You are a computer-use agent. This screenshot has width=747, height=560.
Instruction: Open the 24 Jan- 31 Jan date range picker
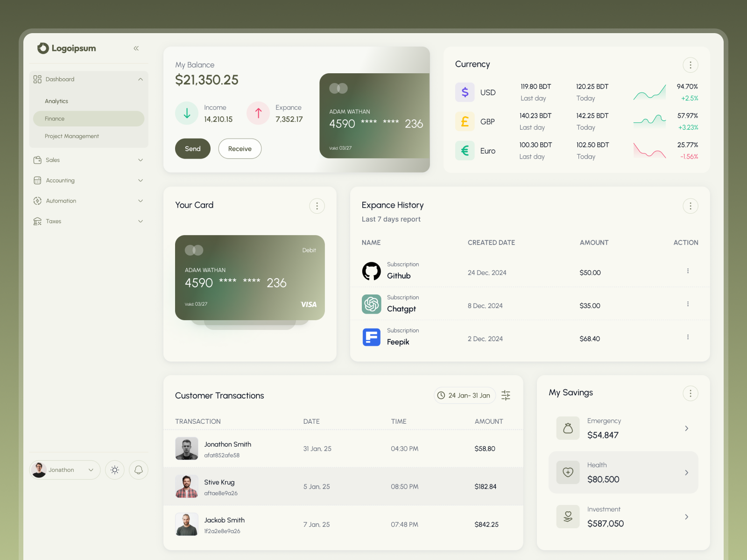coord(465,395)
